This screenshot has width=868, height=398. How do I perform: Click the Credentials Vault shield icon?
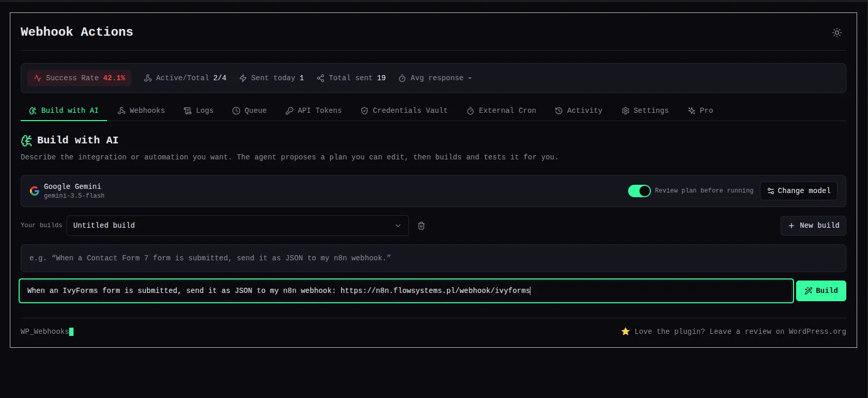(364, 111)
